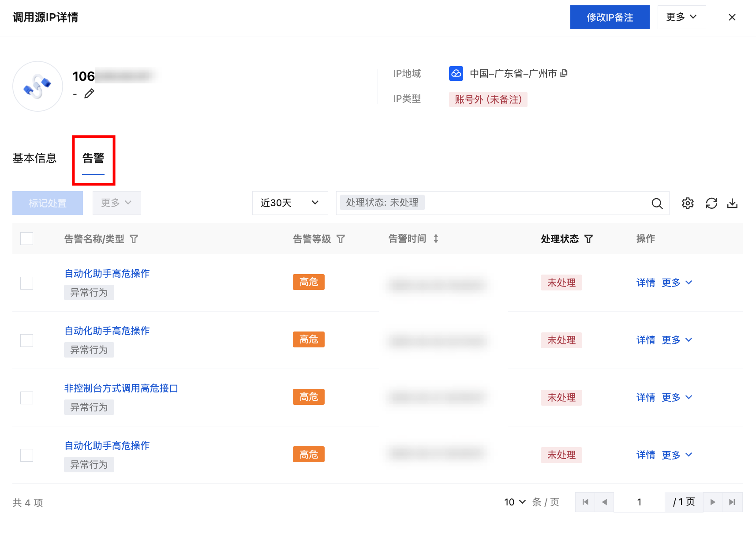
Task: Click the 修改IP备注 button
Action: coord(610,17)
